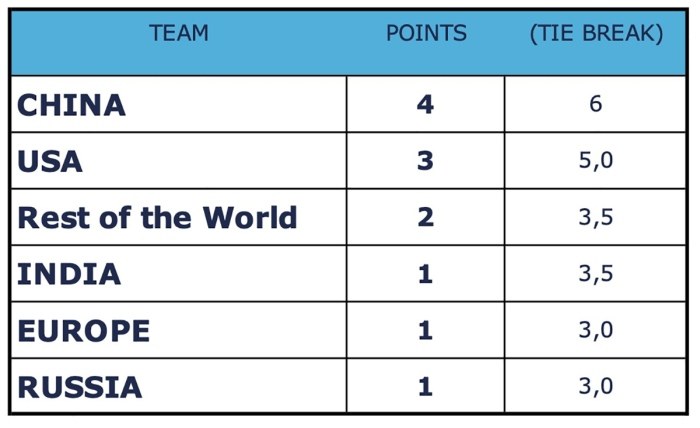Screen dimensions: 700x428
Task: Click Europe's points value 1
Action: 426,330
